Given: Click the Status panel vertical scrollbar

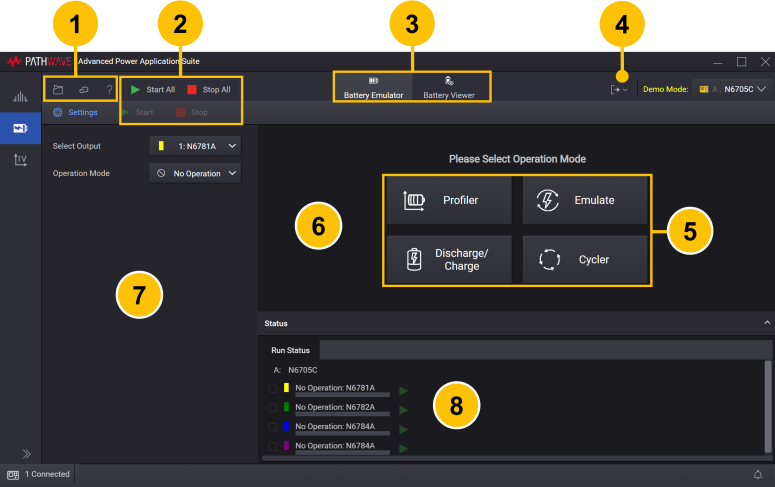Looking at the screenshot, I should (x=768, y=406).
